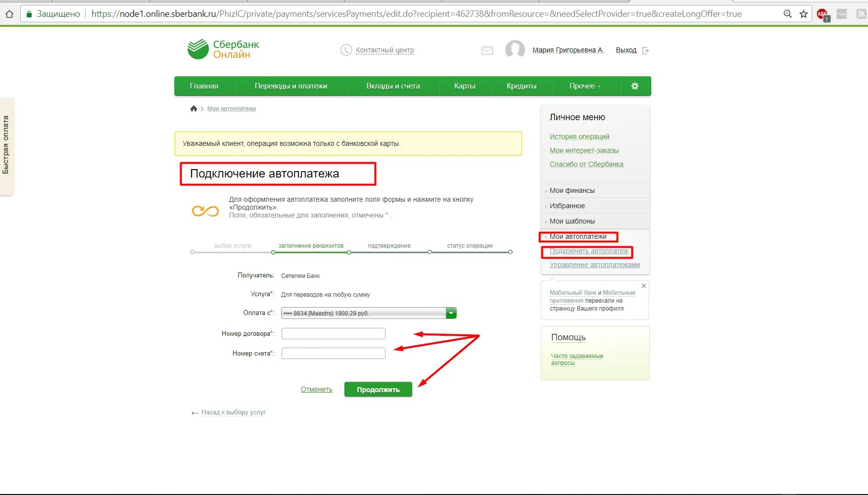
Task: Click the выбор услуги progress step
Action: (x=233, y=246)
